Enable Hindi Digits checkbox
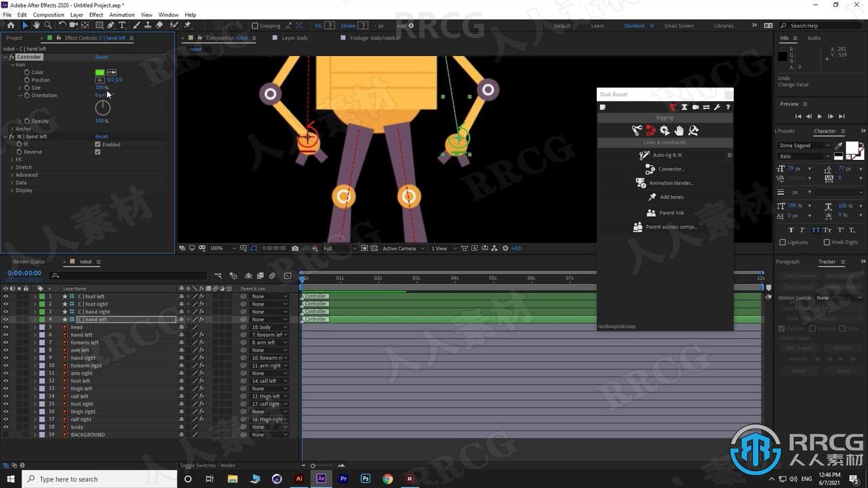Image resolution: width=868 pixels, height=488 pixels. (827, 242)
